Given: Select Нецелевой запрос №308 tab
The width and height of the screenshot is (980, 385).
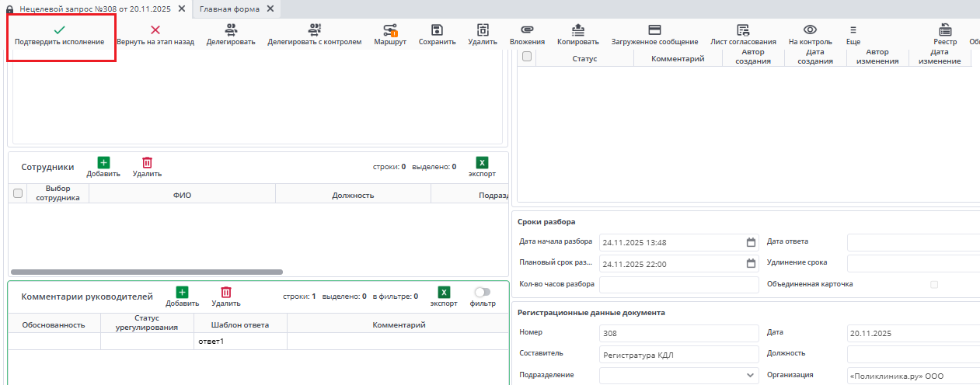Looking at the screenshot, I should click(x=95, y=9).
